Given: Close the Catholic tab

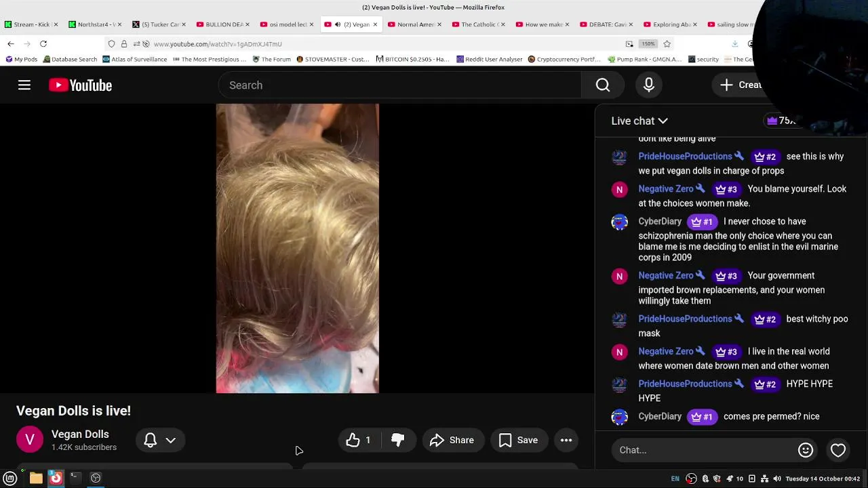Looking at the screenshot, I should pyautogui.click(x=503, y=24).
